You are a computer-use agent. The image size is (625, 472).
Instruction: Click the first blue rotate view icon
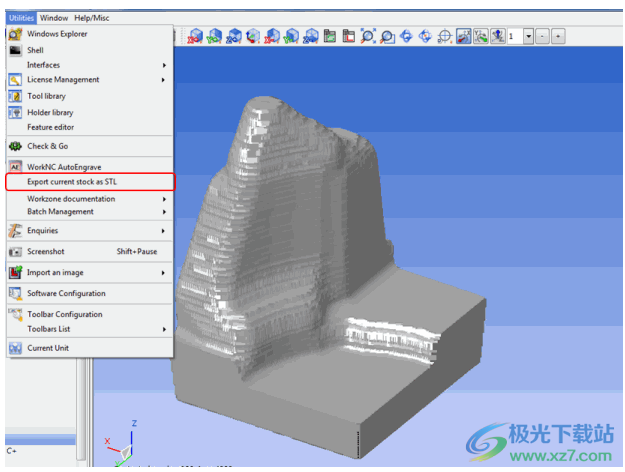pyautogui.click(x=406, y=36)
